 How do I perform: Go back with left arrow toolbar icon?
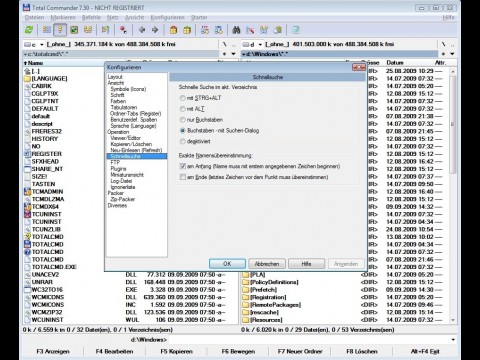point(142,30)
